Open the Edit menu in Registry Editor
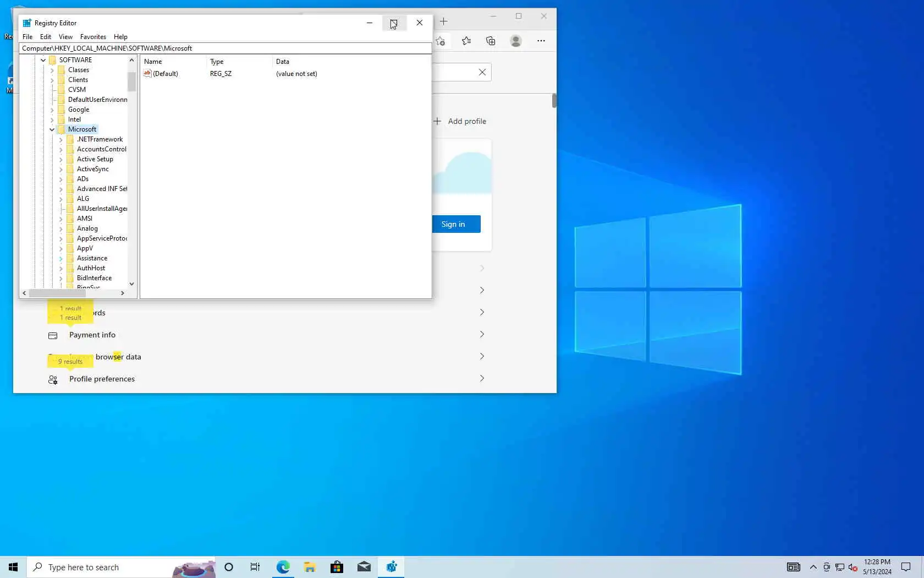924x578 pixels. pos(46,37)
